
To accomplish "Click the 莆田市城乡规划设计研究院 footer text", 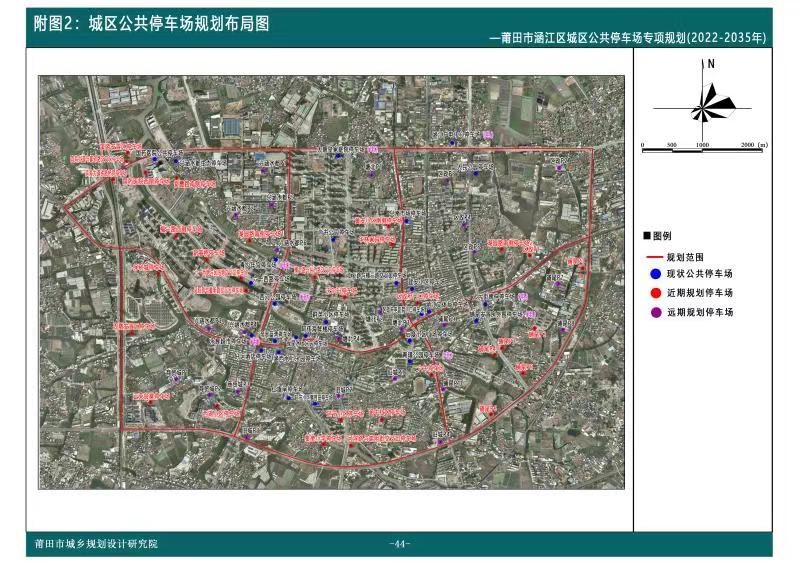I will coord(96,544).
